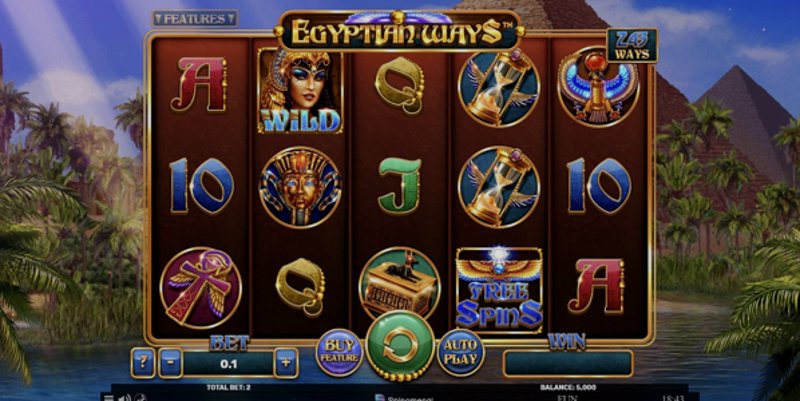
Task: Decrease the bet with minus button
Action: coord(170,363)
